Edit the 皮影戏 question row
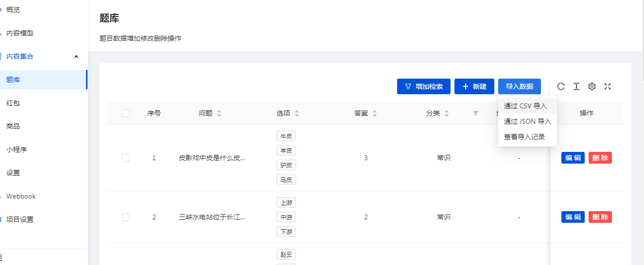 tap(573, 158)
